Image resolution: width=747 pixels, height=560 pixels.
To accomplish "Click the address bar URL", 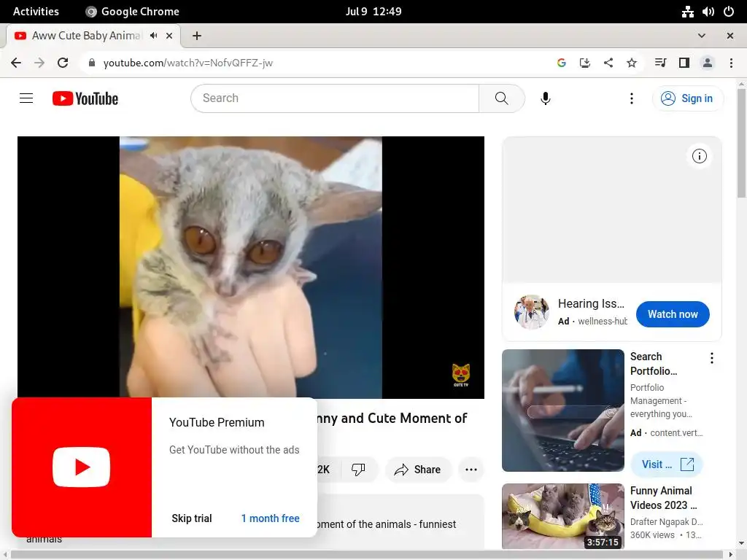I will click(x=187, y=63).
